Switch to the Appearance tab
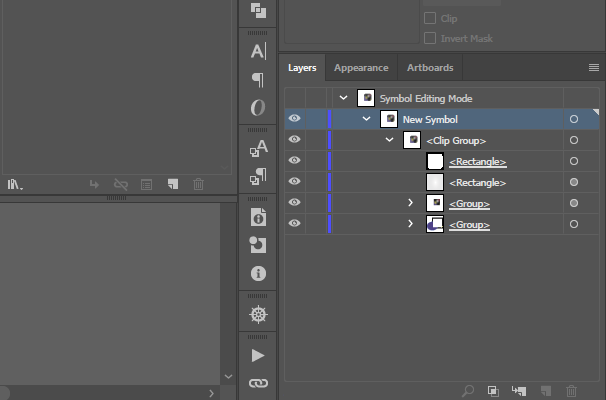606x400 pixels. pyautogui.click(x=361, y=68)
